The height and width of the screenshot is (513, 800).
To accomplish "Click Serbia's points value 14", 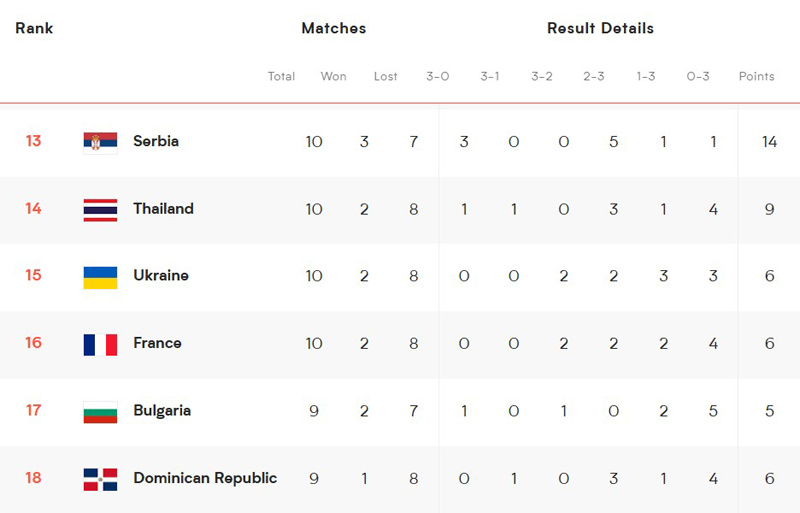I will pos(769,141).
